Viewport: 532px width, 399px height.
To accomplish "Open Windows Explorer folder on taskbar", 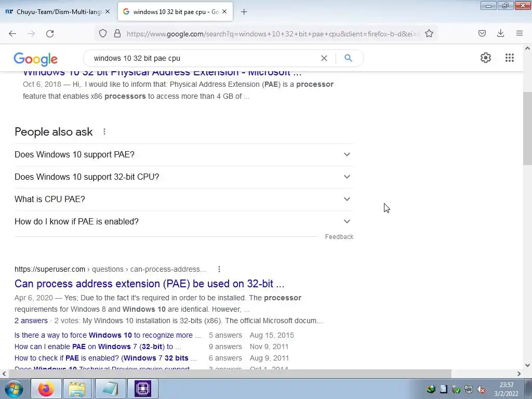I will [x=77, y=389].
